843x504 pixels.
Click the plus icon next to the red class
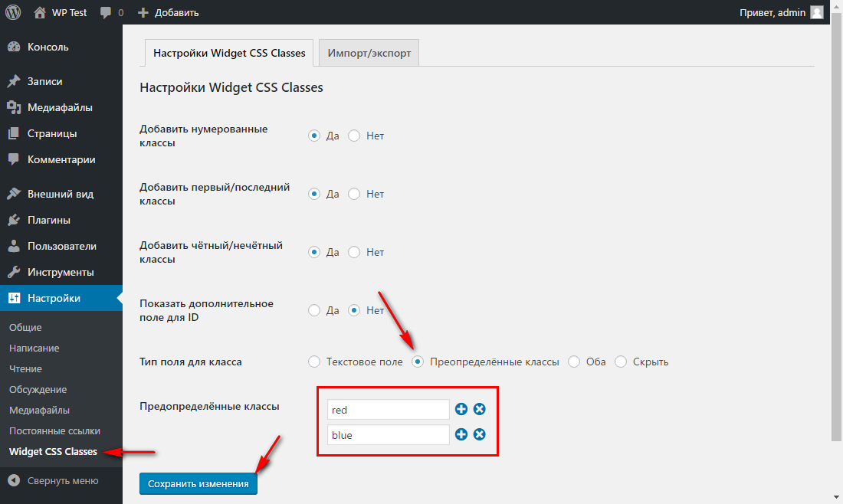coord(461,410)
